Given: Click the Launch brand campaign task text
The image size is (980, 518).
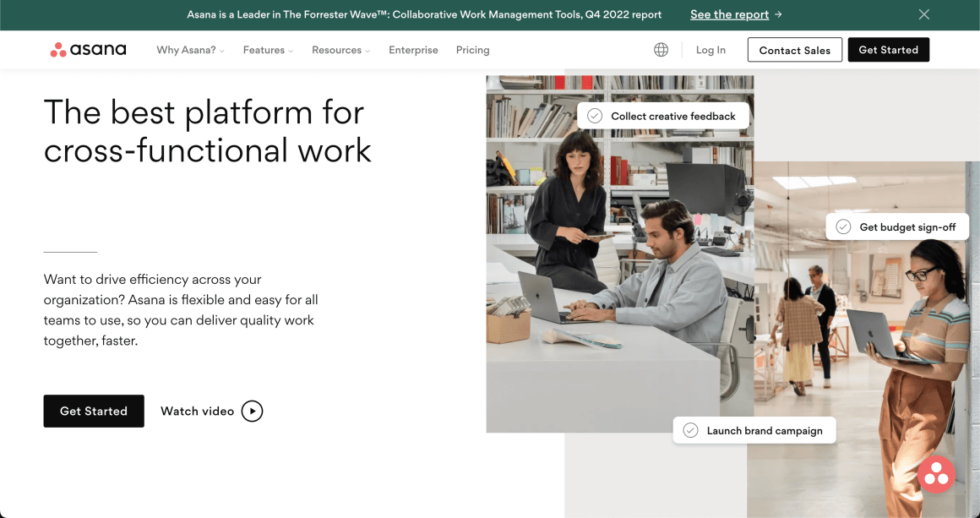Looking at the screenshot, I should [x=765, y=431].
